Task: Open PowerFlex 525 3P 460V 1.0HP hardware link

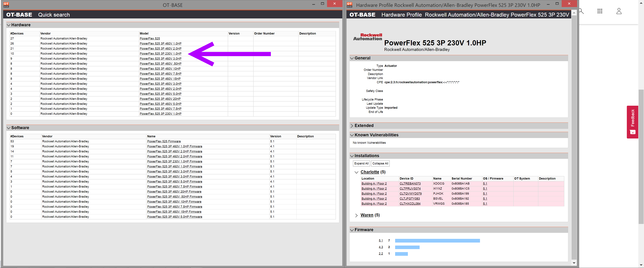Action: [160, 43]
